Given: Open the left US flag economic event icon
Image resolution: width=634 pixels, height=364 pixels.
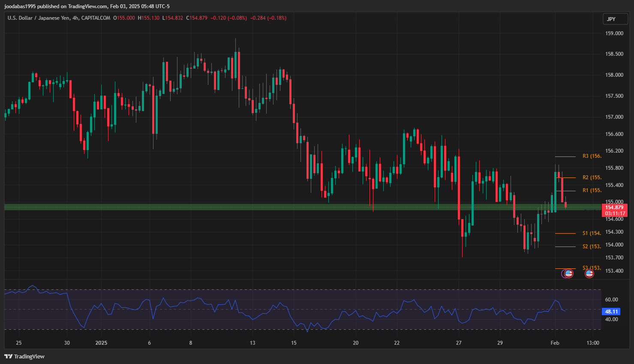Looking at the screenshot, I should [569, 273].
